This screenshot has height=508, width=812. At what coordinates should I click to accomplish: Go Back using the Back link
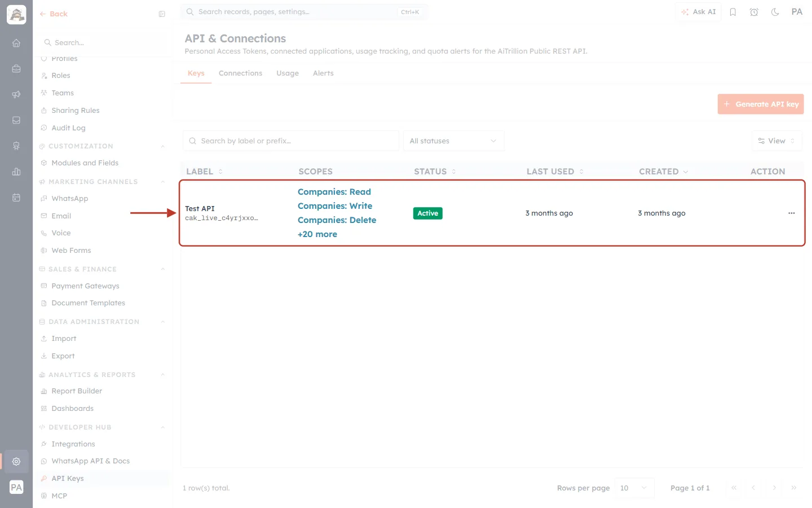coord(54,14)
